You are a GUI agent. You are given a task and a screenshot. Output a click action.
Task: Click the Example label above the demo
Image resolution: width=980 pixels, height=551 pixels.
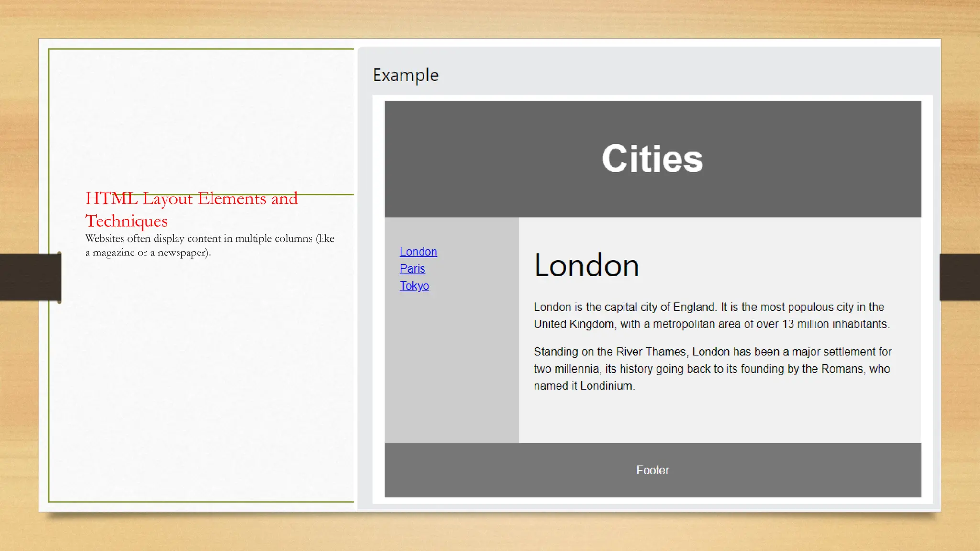405,75
